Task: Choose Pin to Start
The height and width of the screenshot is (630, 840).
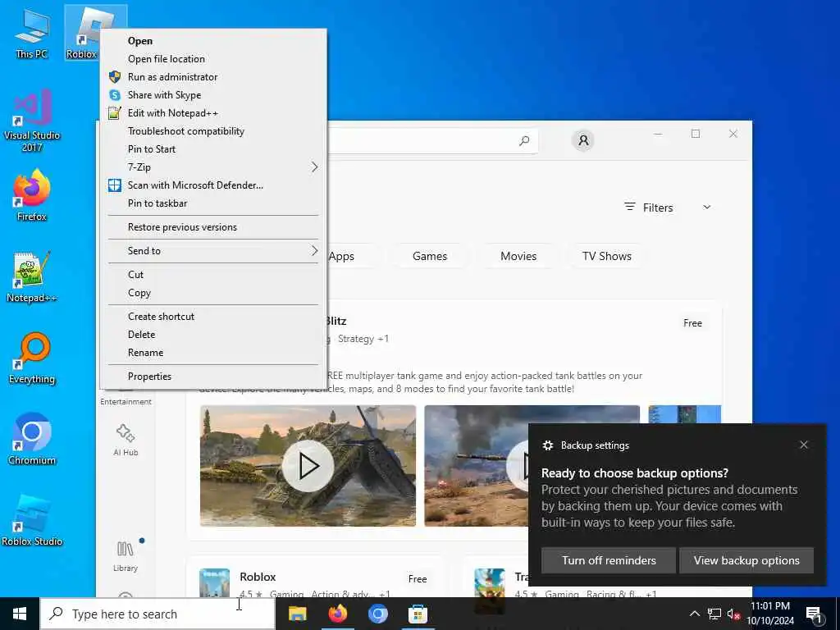Action: [x=213, y=149]
